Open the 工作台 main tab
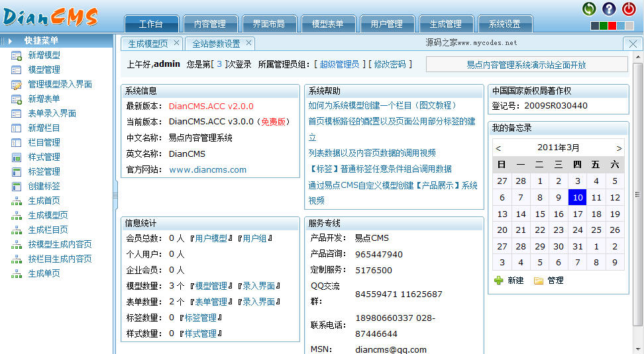Screen dimensions: 644x354 point(151,24)
